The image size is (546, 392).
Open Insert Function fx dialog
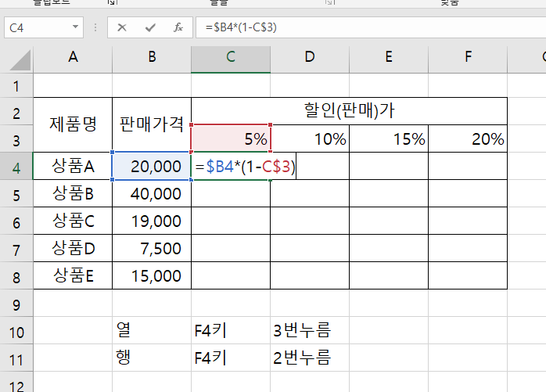pyautogui.click(x=178, y=27)
